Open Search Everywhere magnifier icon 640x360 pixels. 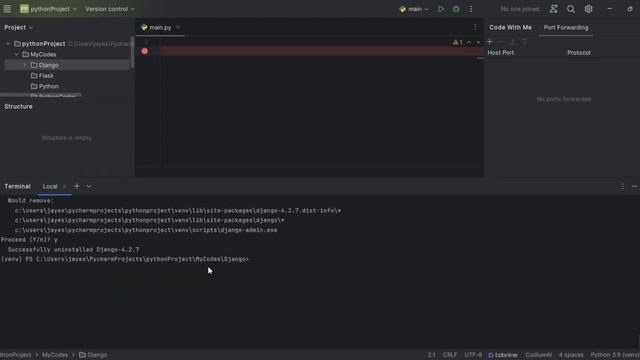click(x=571, y=9)
